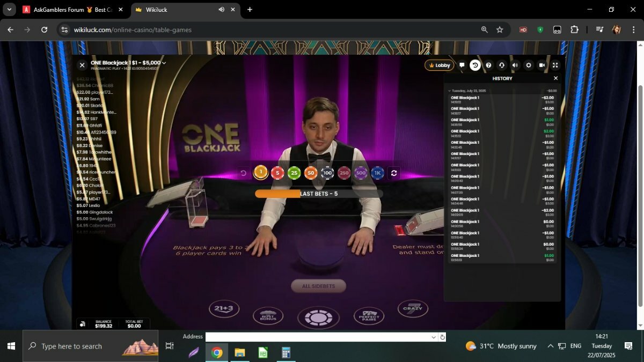Enter fullscreen mode with expand icon
Screen dimensions: 644x362
[555, 65]
